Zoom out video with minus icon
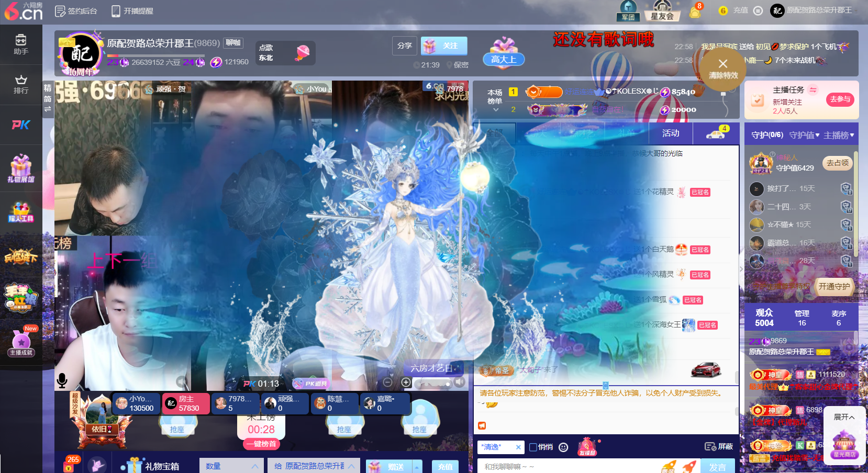 tap(388, 382)
